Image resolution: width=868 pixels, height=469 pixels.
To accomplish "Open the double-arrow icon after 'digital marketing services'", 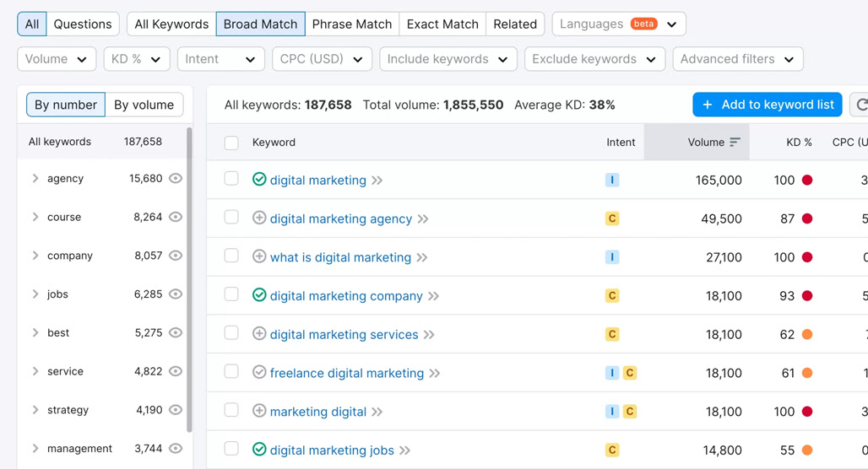I will [x=429, y=335].
